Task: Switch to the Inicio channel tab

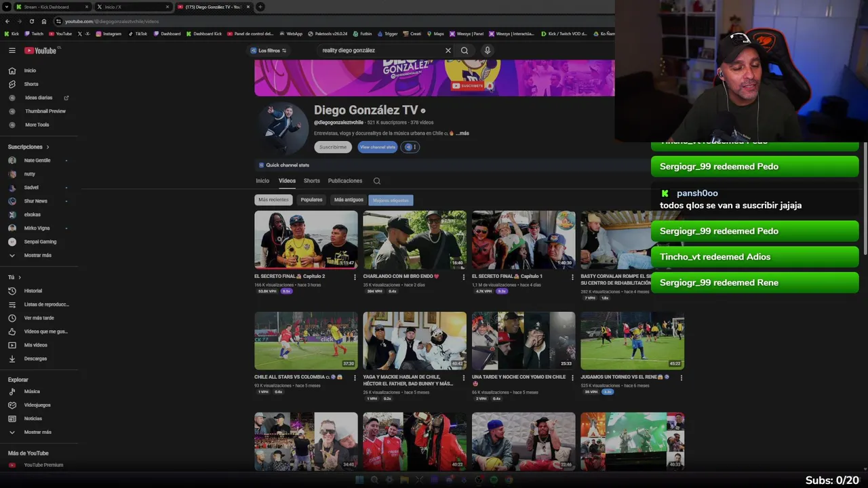Action: 262,181
